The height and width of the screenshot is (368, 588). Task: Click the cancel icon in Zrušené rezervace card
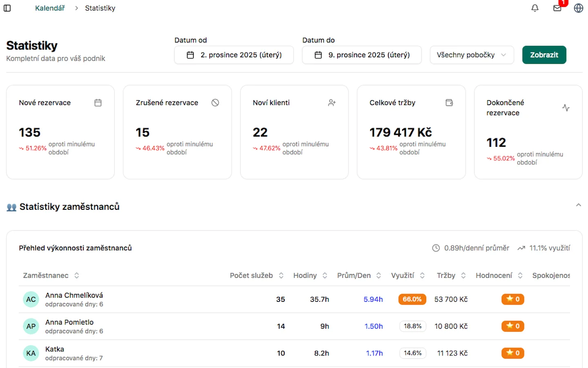coord(215,103)
